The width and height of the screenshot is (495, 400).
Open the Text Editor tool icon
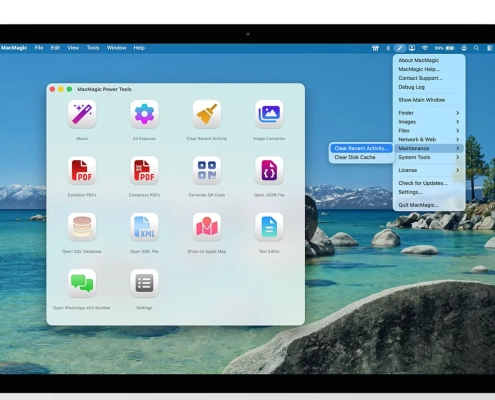click(269, 227)
